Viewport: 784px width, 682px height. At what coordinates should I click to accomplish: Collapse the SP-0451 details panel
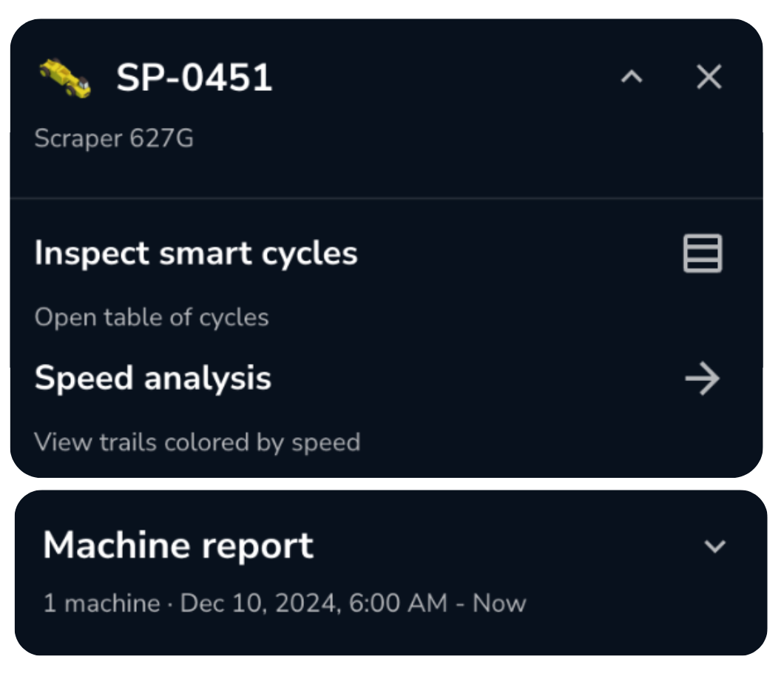click(x=631, y=77)
